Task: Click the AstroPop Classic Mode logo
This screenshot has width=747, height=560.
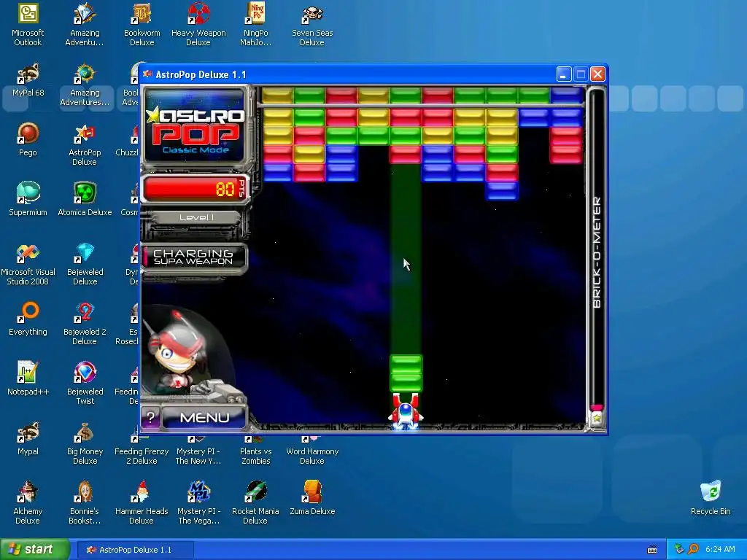Action: (195, 125)
